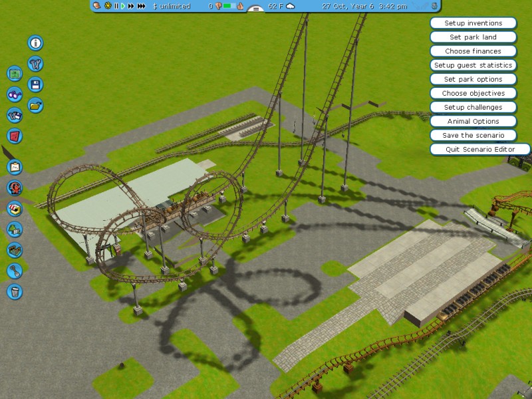The height and width of the screenshot is (399, 532).
Task: Click the avatar icon at bar's right end
Action: [434, 6]
